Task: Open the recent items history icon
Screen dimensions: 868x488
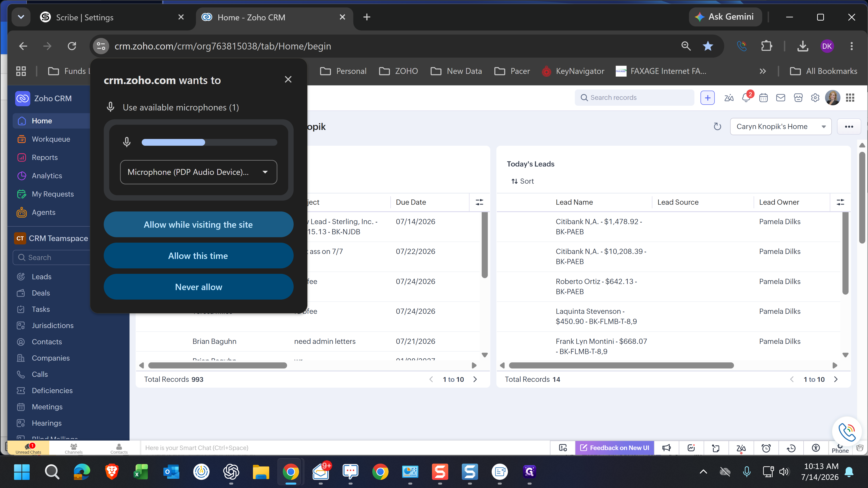Action: 791,448
